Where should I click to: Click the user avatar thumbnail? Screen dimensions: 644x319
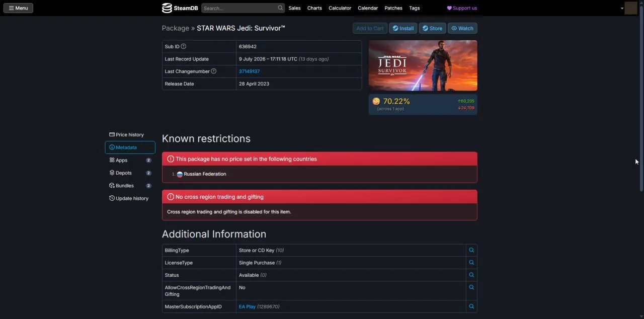click(630, 8)
